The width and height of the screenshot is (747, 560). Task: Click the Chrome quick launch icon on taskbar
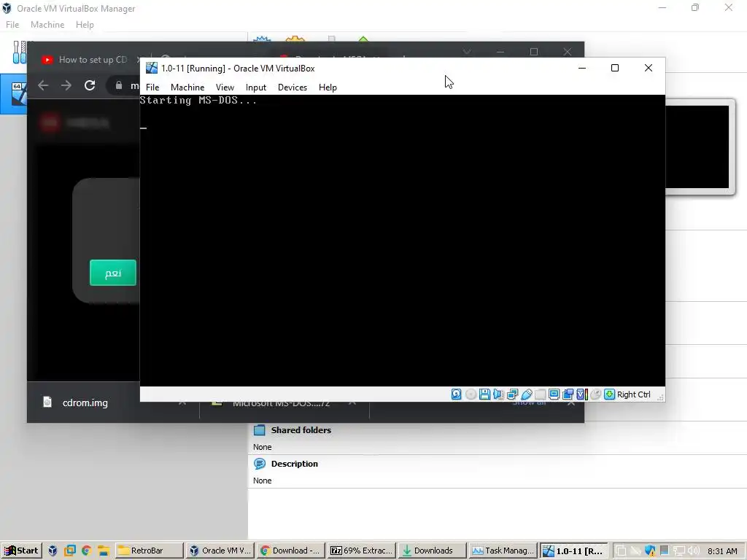pyautogui.click(x=86, y=551)
